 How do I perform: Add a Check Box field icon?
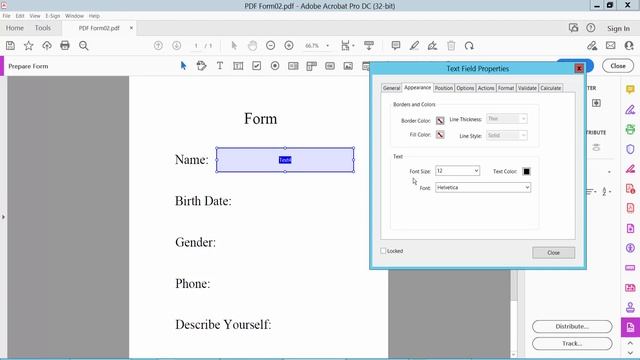point(256,66)
